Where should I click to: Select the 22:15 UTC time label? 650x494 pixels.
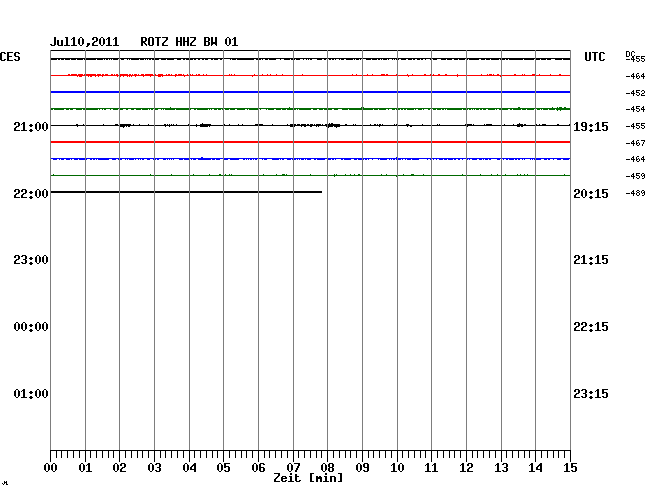(591, 327)
